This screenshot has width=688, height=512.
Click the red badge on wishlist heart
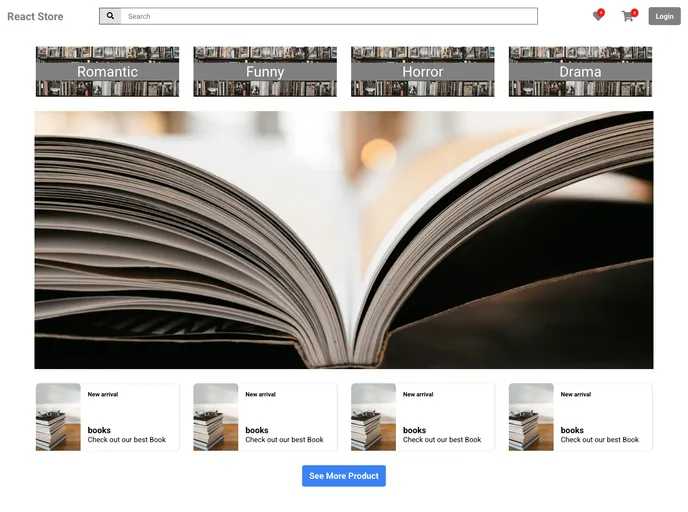tap(601, 12)
